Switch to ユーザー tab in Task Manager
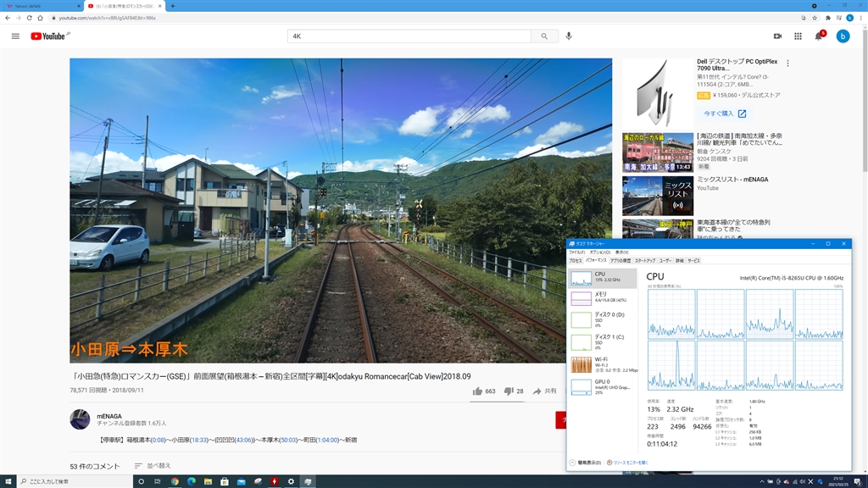 point(665,261)
